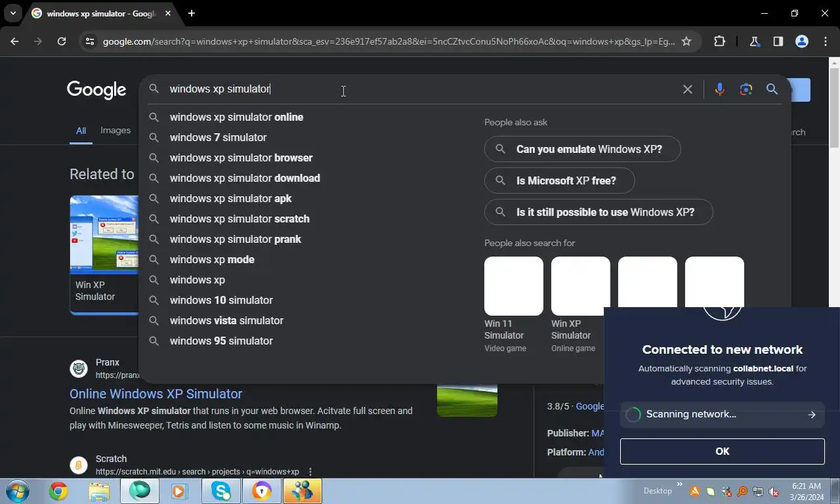Image resolution: width=840 pixels, height=504 pixels.
Task: Choose suggestion windows xp simulator apk
Action: (x=230, y=198)
